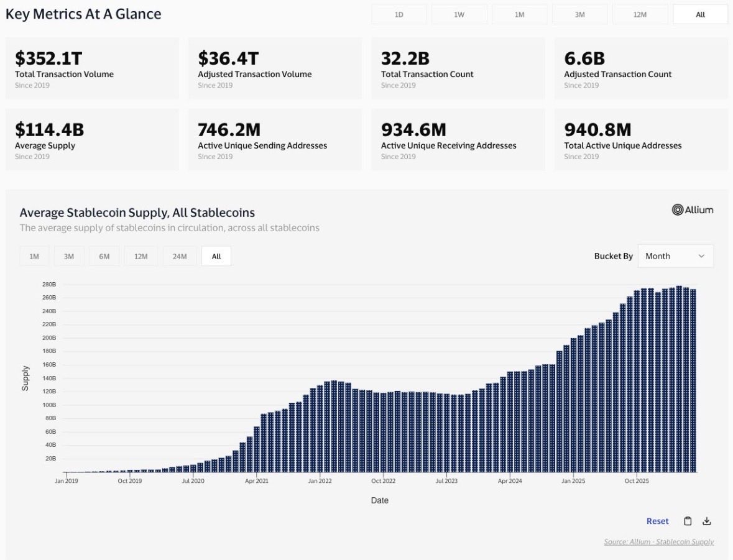Click the 32.2B Total Transaction Count card
The height and width of the screenshot is (560, 733).
[x=458, y=68]
